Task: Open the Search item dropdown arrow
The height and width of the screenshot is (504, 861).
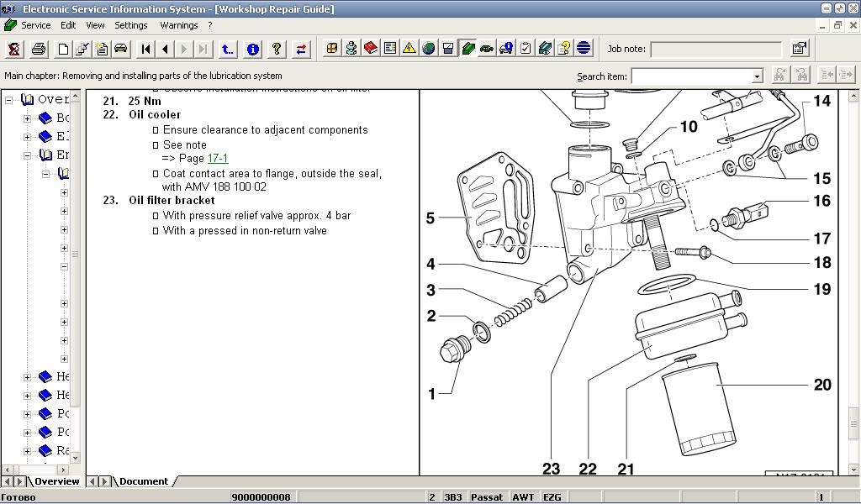Action: click(758, 76)
